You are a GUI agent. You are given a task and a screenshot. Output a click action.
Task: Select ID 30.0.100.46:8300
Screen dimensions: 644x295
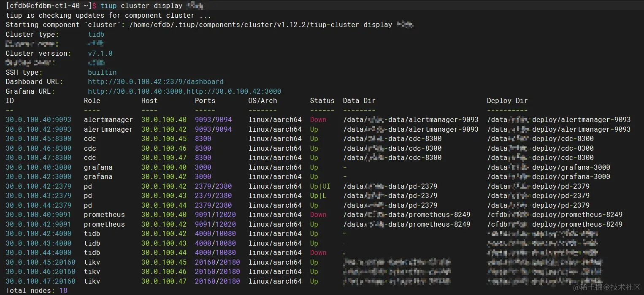[x=38, y=148]
